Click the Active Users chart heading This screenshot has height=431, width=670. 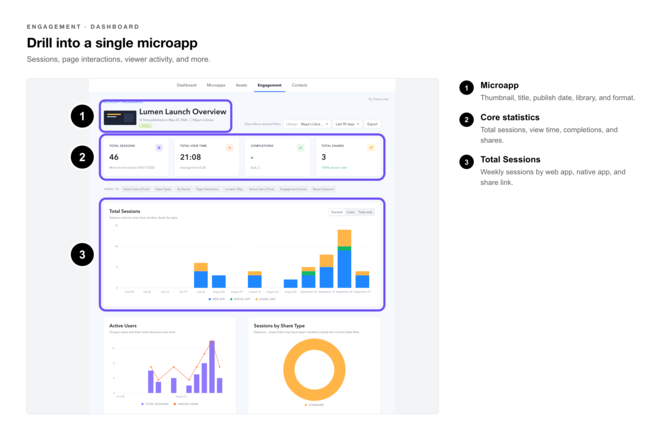click(123, 325)
